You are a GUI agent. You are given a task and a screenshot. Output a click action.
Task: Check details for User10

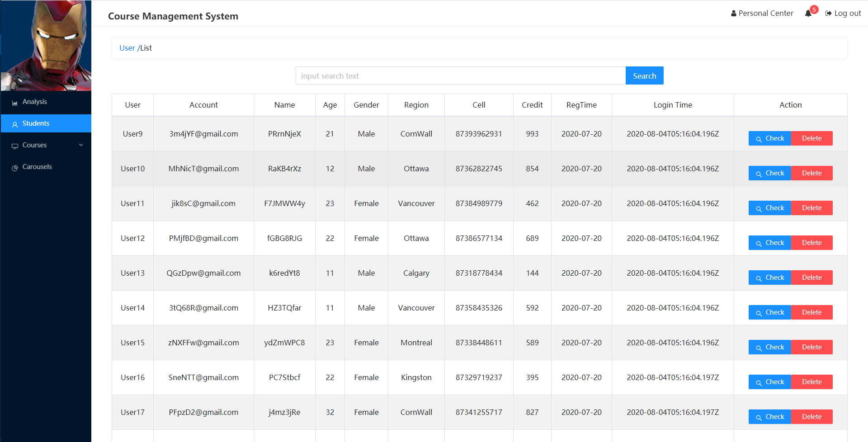[x=770, y=173]
